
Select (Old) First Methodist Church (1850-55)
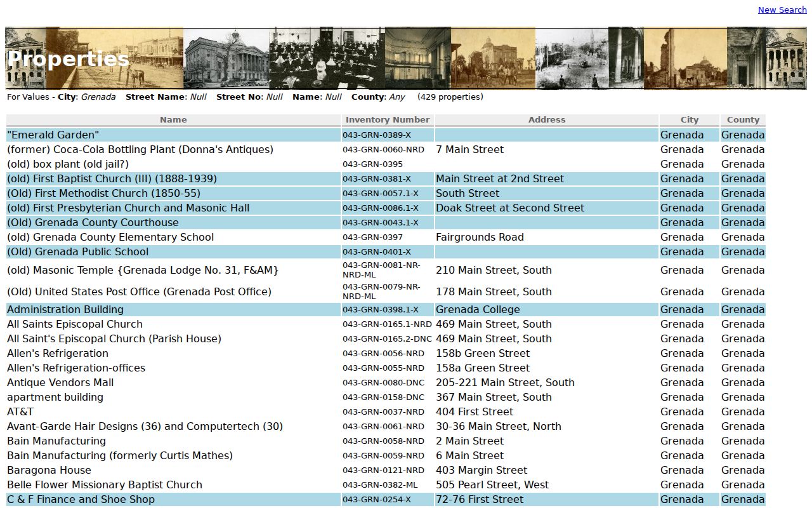(103, 193)
